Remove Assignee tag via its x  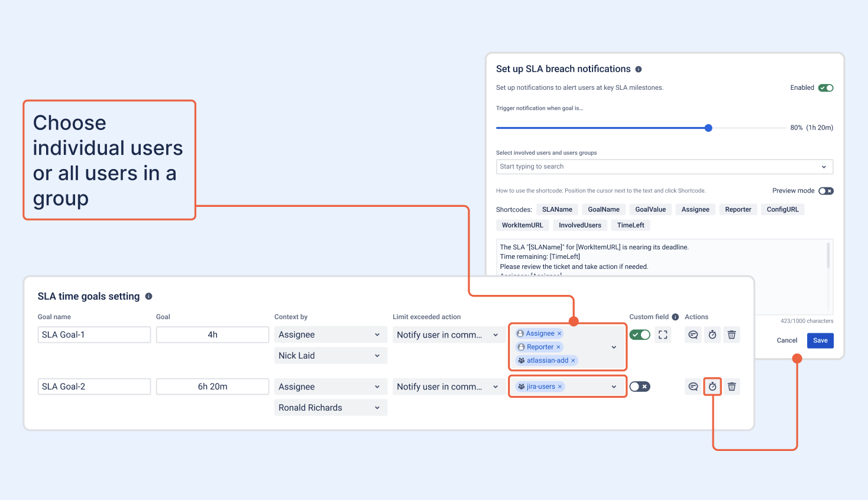[x=559, y=333]
